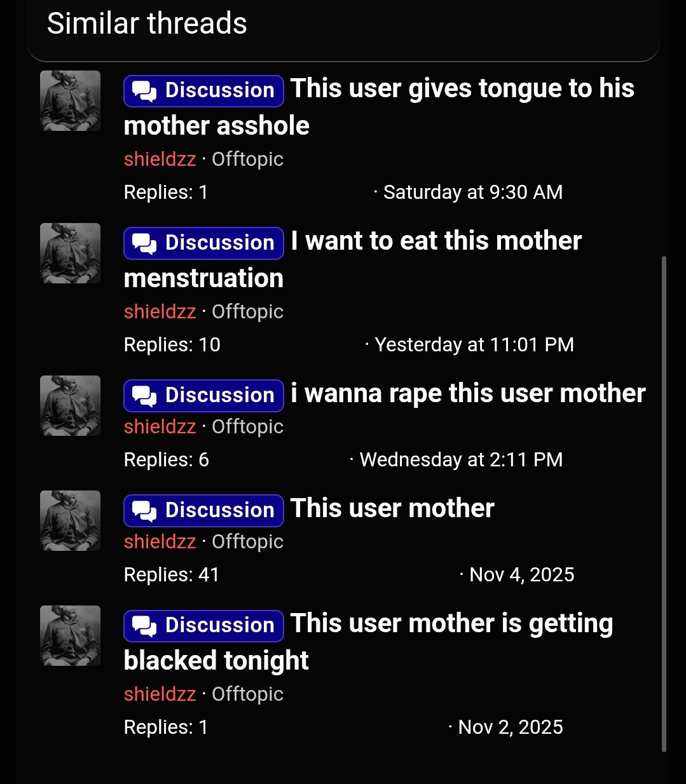Click shieldzz username on Nov 2, 2025 thread
This screenshot has width=686, height=784.
tap(160, 694)
